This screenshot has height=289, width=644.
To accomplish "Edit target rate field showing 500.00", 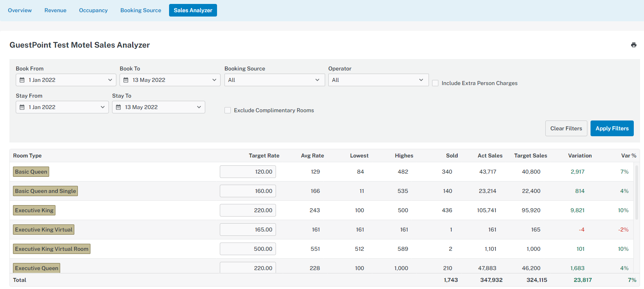I will [x=248, y=249].
